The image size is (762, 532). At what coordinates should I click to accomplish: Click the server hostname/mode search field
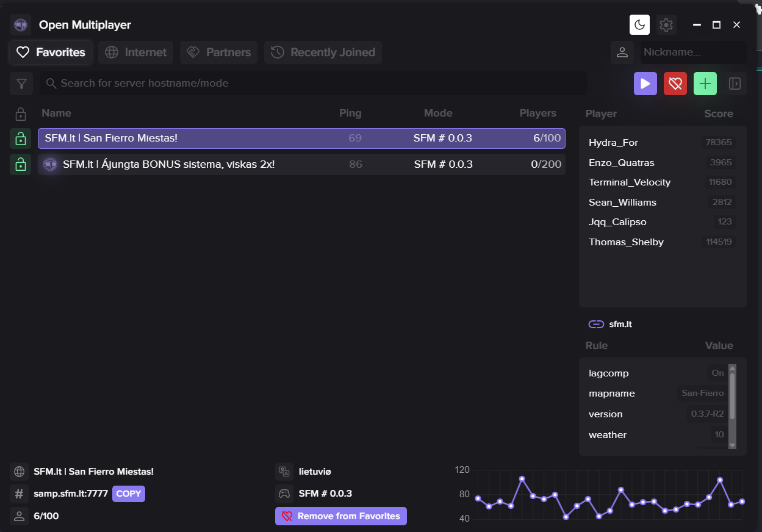314,84
